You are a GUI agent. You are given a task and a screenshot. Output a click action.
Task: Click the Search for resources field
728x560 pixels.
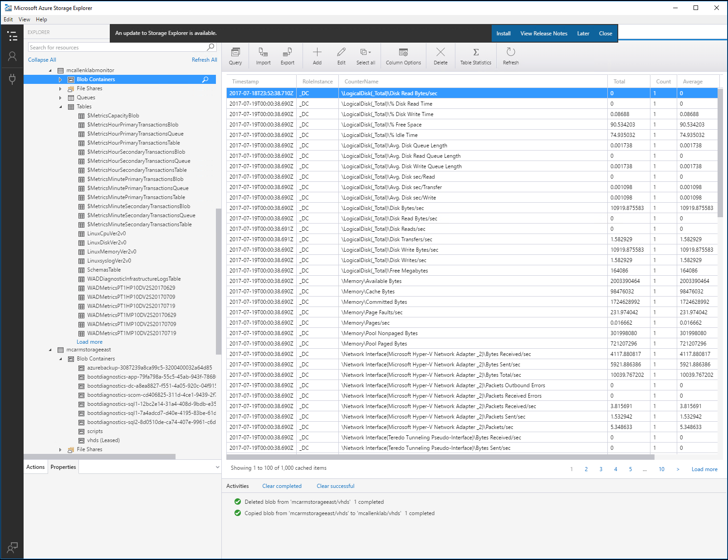pyautogui.click(x=117, y=48)
